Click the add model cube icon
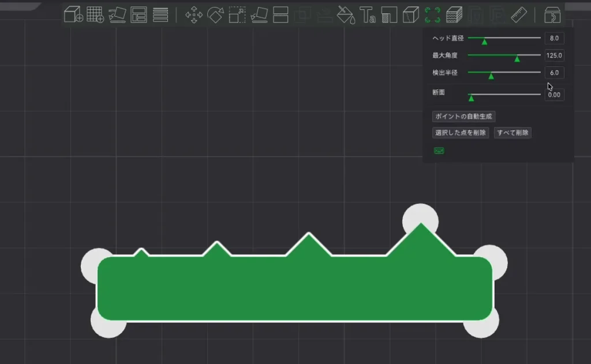 (73, 14)
